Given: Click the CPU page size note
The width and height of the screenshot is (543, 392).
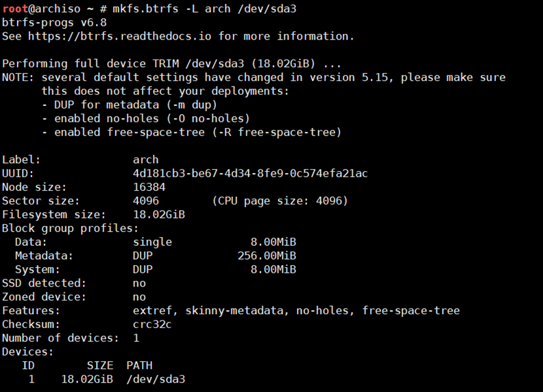Looking at the screenshot, I should point(280,201).
